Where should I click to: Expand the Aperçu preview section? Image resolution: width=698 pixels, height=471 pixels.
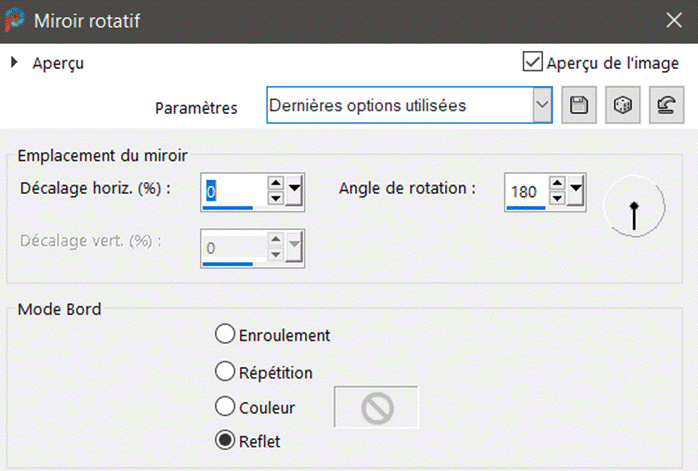coord(14,63)
